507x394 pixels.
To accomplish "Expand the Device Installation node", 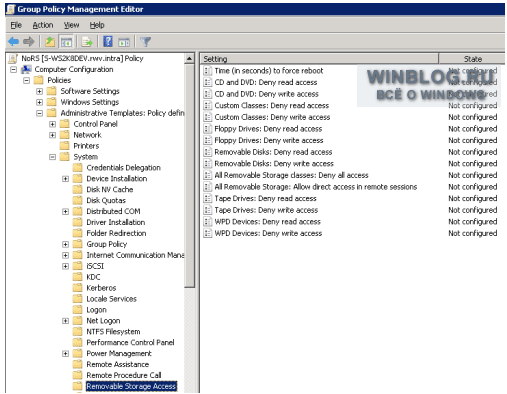I will point(65,179).
